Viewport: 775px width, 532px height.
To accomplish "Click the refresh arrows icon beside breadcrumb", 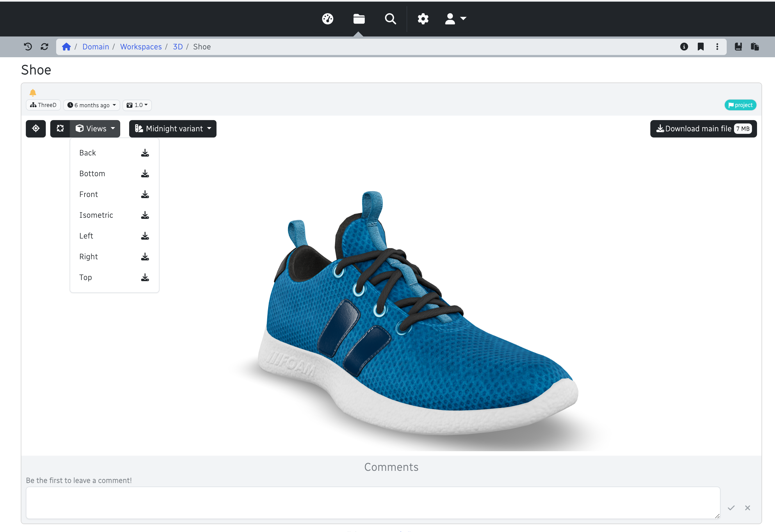I will pos(44,47).
